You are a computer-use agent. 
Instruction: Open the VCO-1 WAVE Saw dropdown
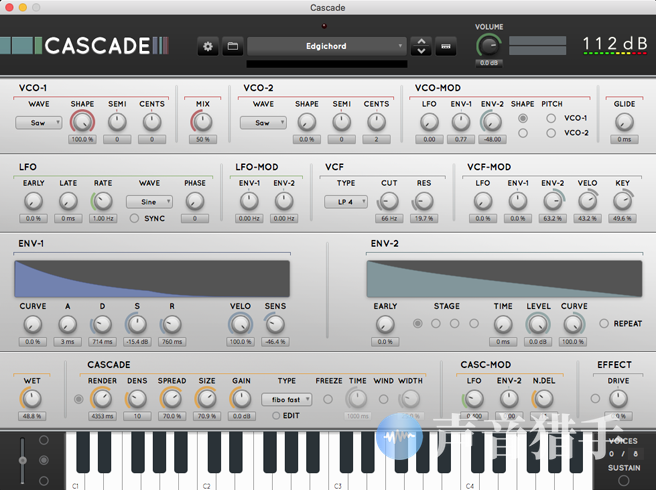pyautogui.click(x=38, y=123)
